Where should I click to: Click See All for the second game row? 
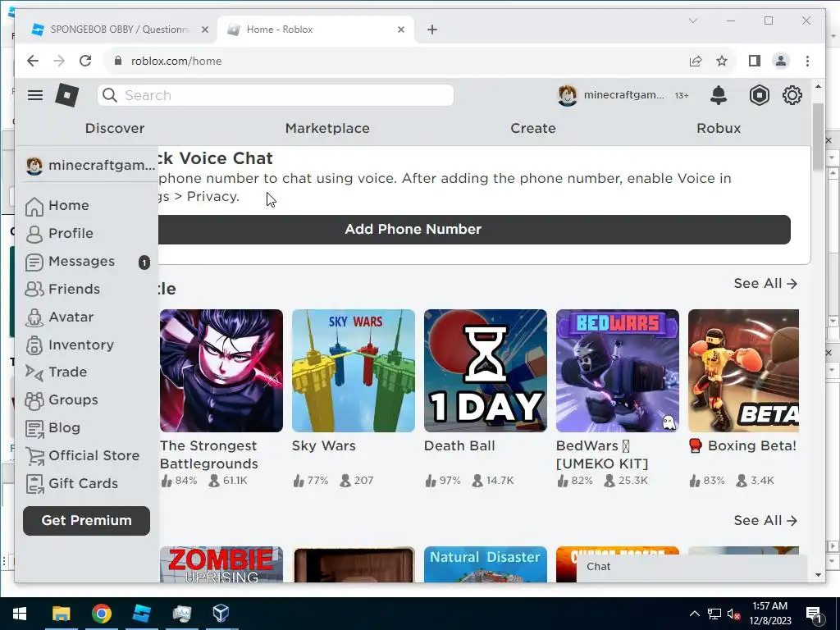point(765,521)
